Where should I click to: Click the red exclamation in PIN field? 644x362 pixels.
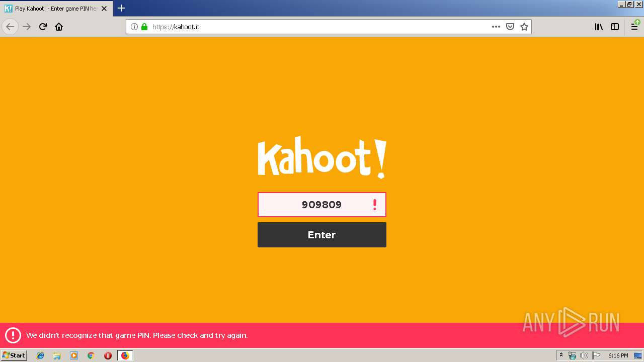[374, 205]
